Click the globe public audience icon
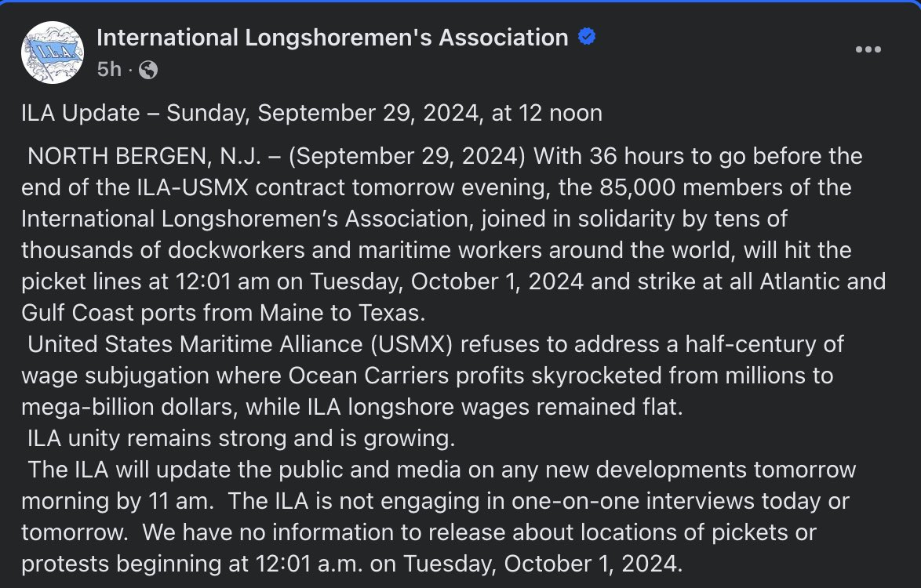 pyautogui.click(x=148, y=70)
